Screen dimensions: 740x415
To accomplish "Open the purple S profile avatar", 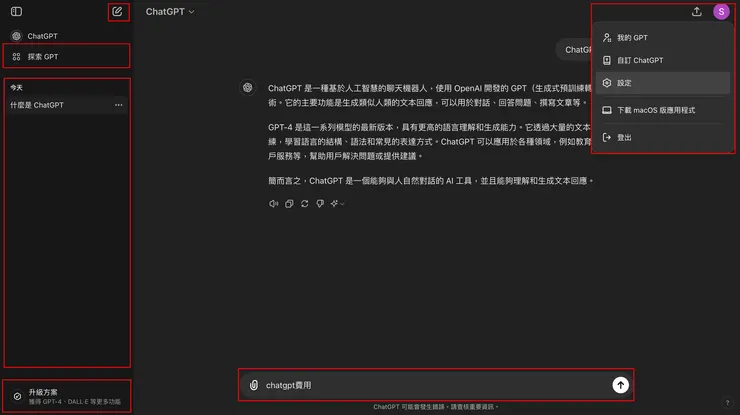I will click(721, 12).
